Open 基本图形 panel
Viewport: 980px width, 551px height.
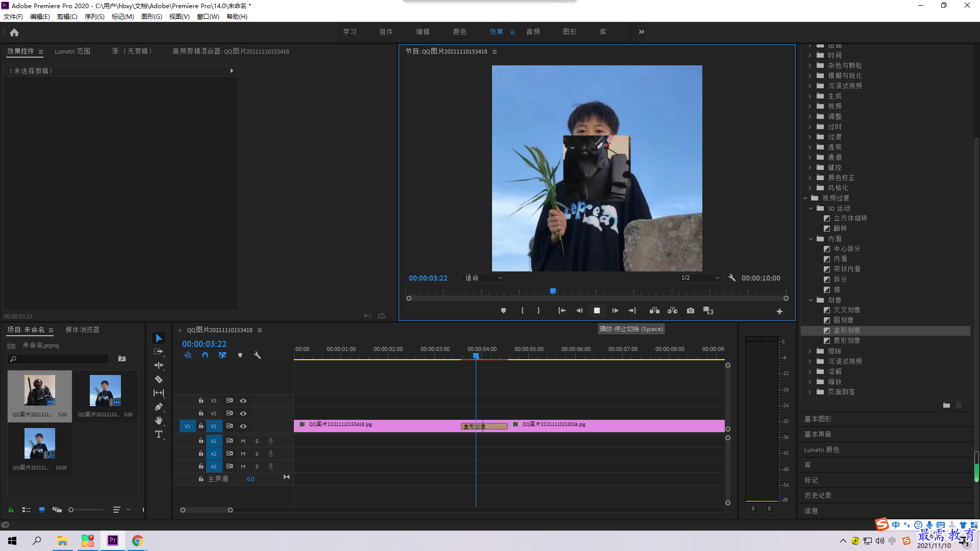[x=818, y=419]
